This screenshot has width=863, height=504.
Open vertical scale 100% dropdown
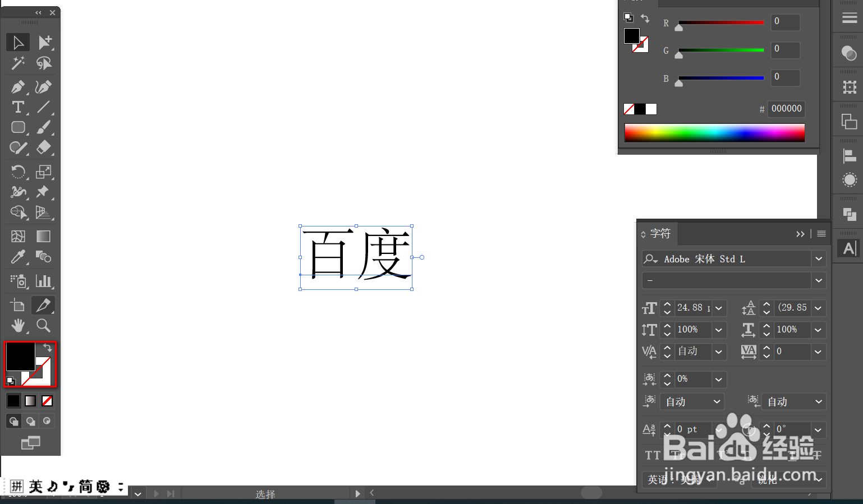[719, 330]
